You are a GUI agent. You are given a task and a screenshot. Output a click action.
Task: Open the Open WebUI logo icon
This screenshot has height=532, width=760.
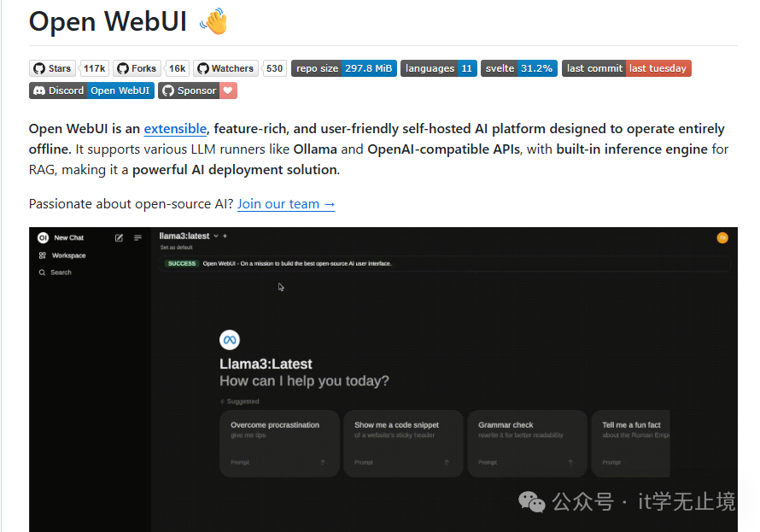42,237
